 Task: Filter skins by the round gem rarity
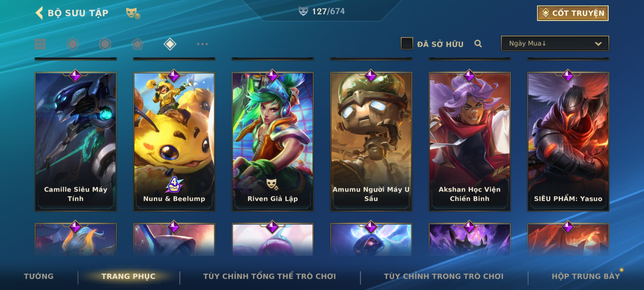click(x=72, y=44)
